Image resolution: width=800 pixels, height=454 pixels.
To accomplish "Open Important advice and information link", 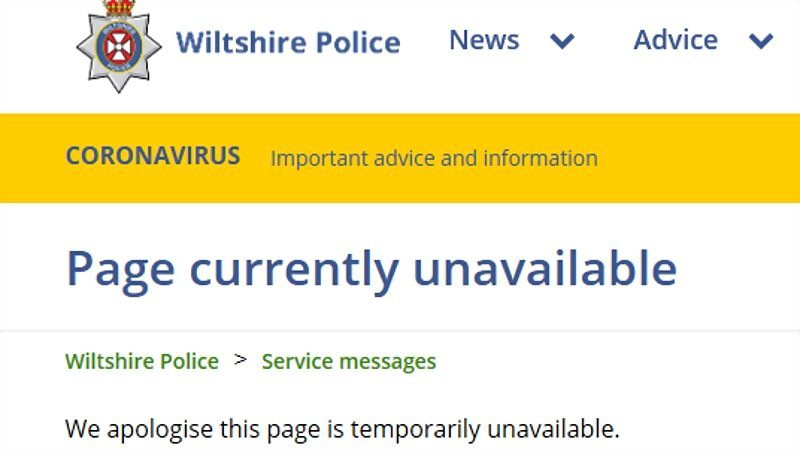I will coord(434,158).
